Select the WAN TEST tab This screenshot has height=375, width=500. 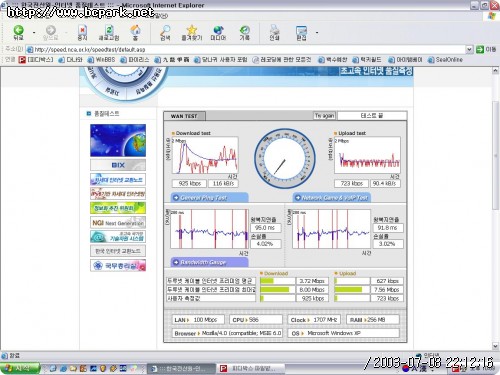pyautogui.click(x=184, y=116)
